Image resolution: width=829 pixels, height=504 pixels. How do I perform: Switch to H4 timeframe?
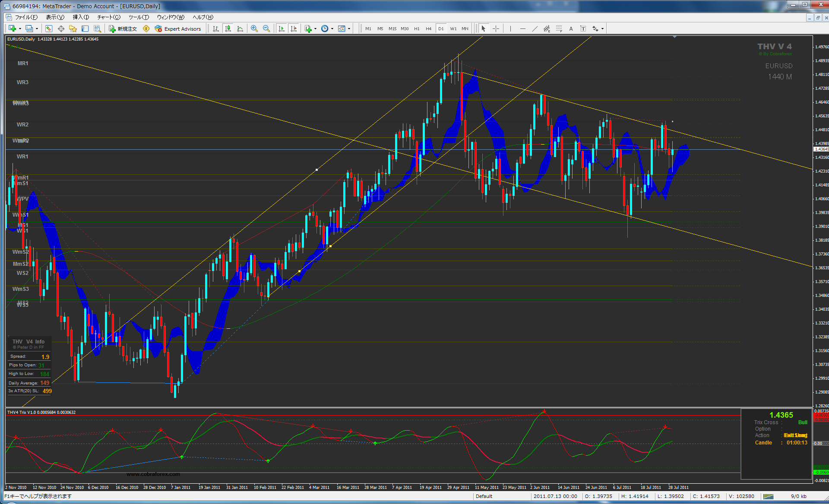tap(428, 28)
